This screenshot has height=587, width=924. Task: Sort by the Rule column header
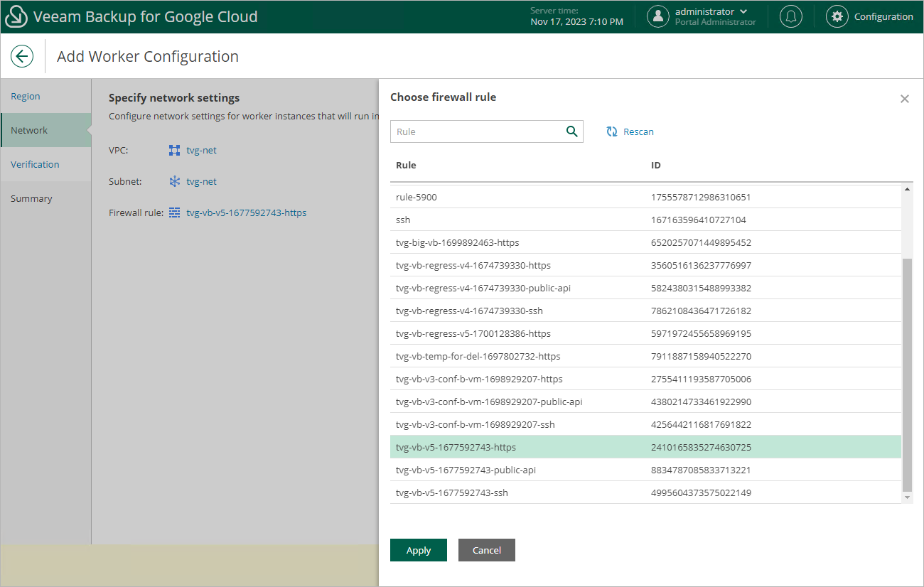(406, 165)
